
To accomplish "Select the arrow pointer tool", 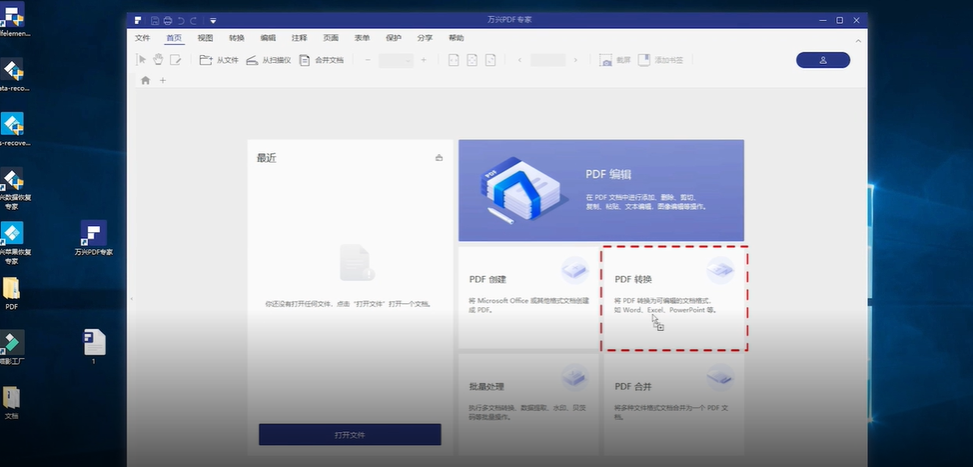I will click(142, 60).
